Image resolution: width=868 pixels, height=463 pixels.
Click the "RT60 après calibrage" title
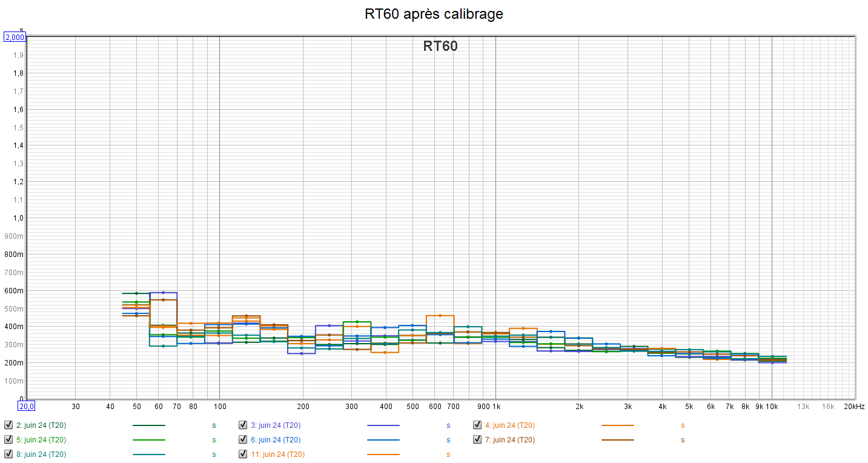pos(434,14)
